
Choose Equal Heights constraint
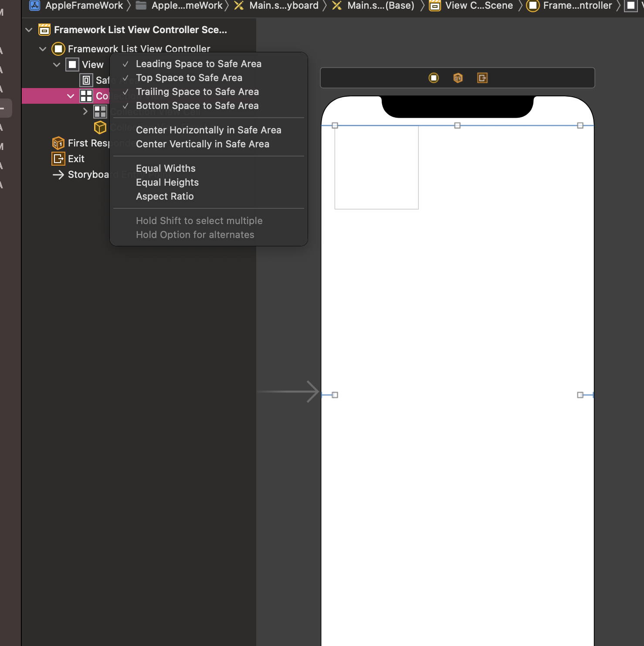pos(209,182)
